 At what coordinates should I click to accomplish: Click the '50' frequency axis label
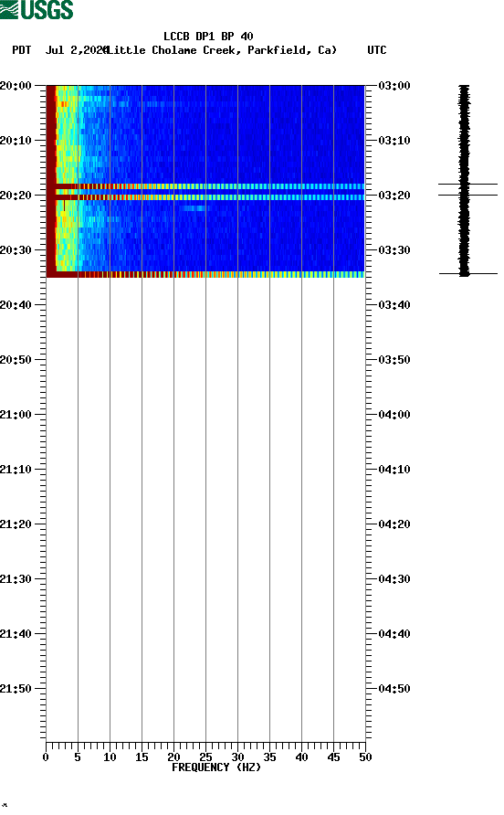pos(365,757)
